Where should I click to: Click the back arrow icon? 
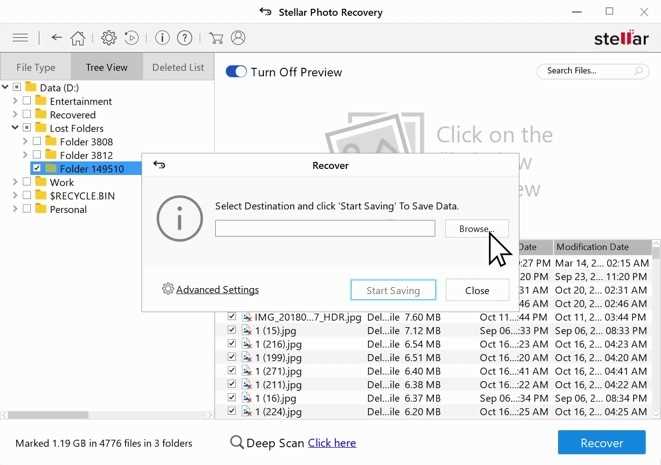point(56,38)
